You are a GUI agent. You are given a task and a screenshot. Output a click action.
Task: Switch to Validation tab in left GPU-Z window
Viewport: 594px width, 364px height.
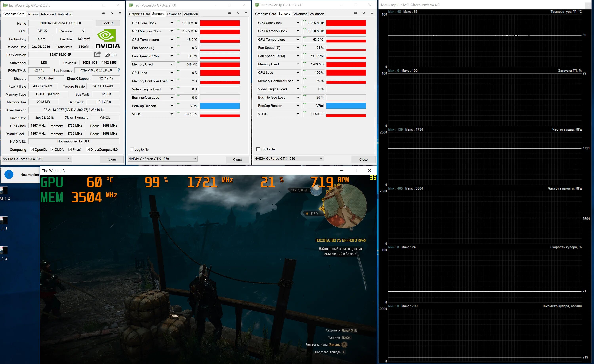[65, 14]
